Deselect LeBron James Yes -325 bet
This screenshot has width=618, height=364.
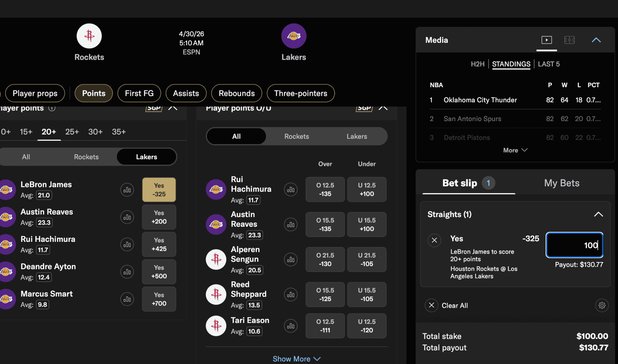159,190
